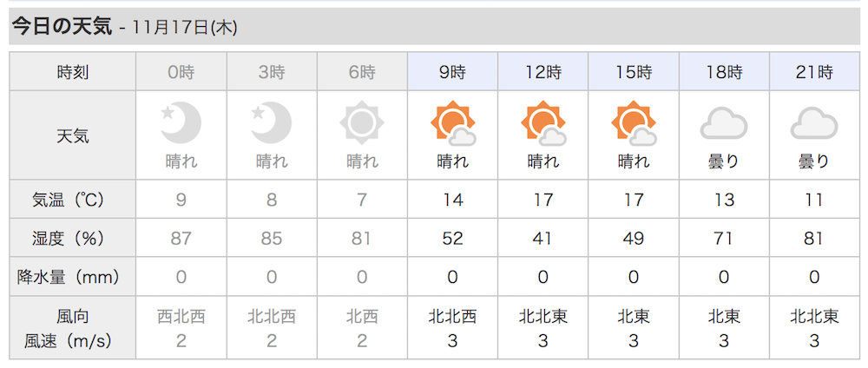The image size is (868, 368).
Task: Click the cloudy icon at 21時
Action: tap(814, 123)
